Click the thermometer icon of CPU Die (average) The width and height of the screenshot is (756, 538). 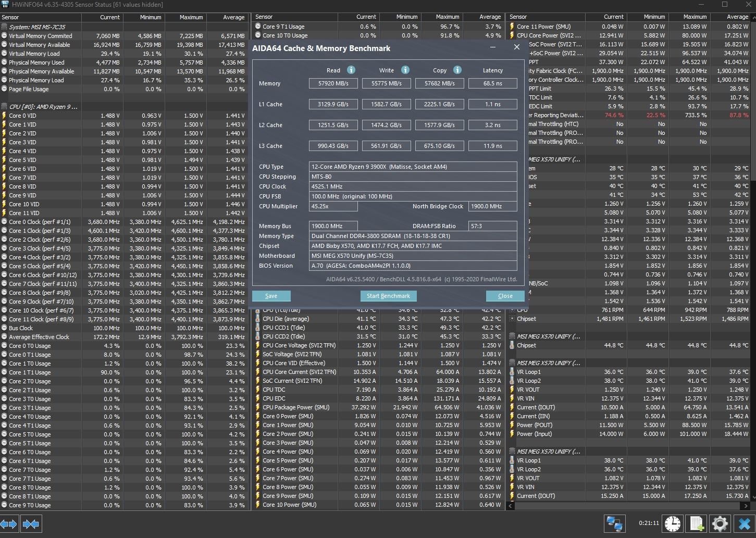[x=258, y=319]
